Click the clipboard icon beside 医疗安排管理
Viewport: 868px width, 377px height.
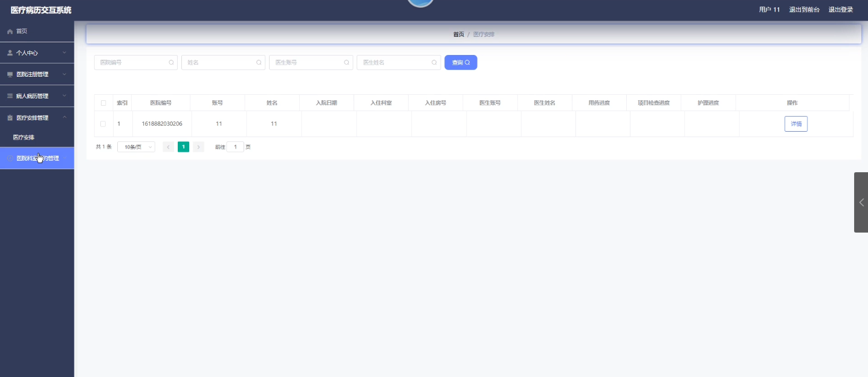[x=10, y=118]
